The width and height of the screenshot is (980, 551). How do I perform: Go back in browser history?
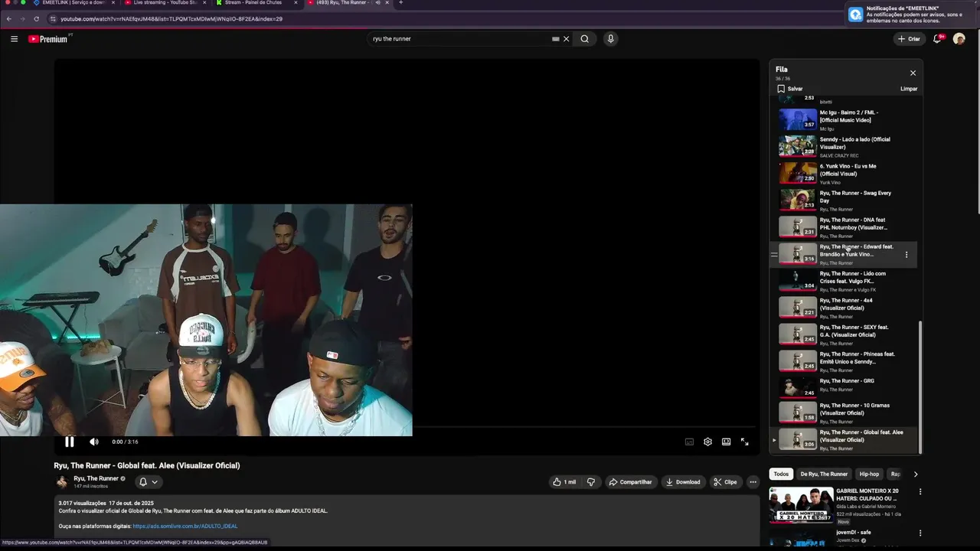point(8,18)
